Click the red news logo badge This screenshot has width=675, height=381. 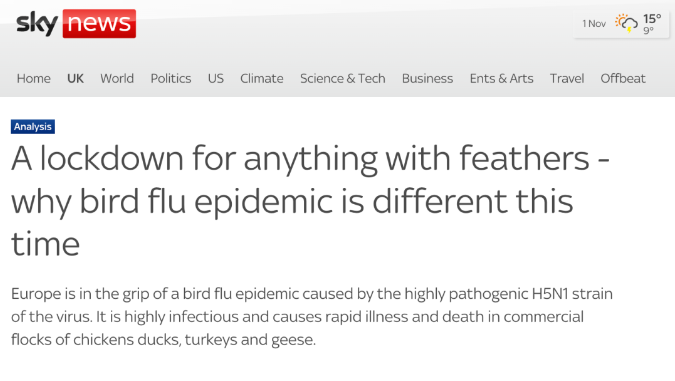(99, 24)
